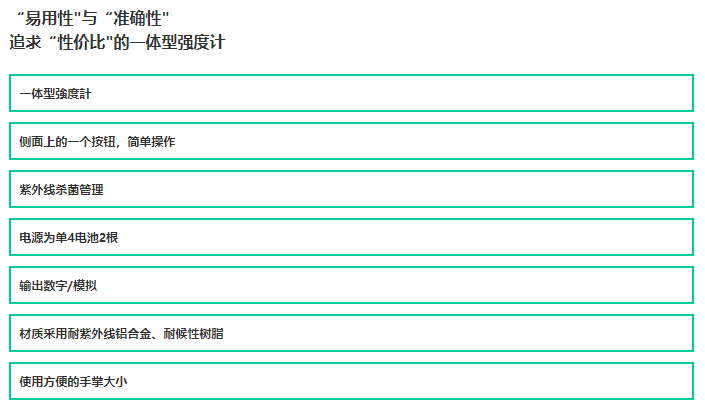Viewport: 705px width, 405px height.
Task: Click the quoted word 准确性 in heading
Action: [137, 18]
